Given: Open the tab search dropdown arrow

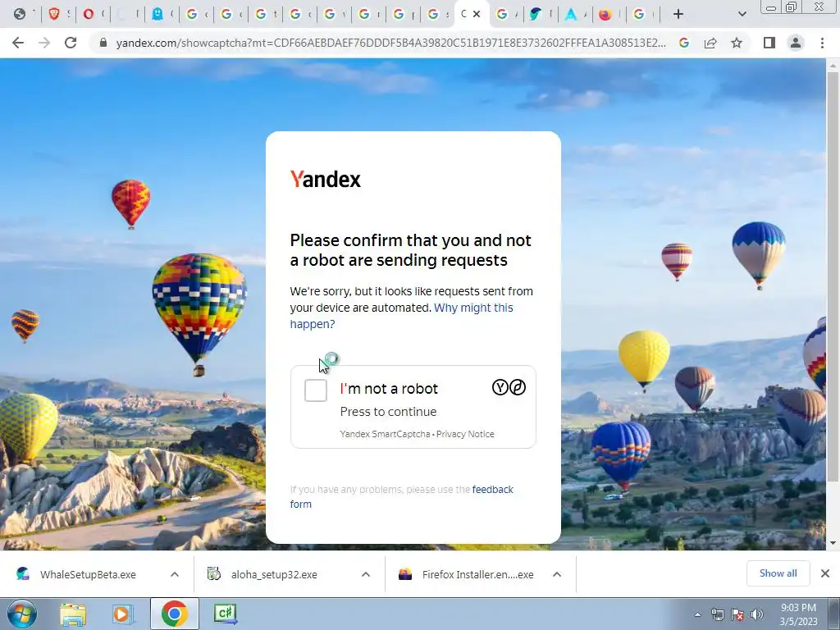Looking at the screenshot, I should pyautogui.click(x=742, y=15).
